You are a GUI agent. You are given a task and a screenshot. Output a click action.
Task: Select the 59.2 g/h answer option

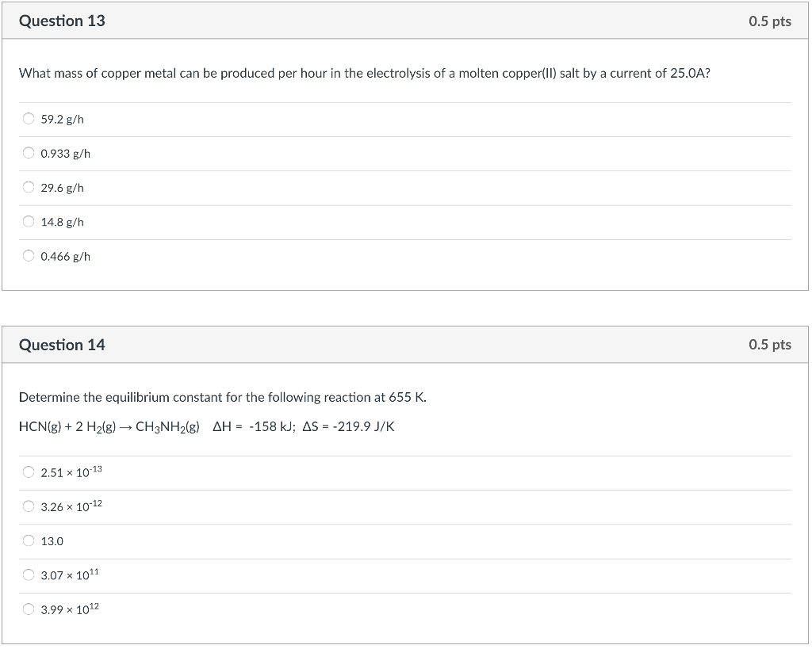click(x=29, y=119)
